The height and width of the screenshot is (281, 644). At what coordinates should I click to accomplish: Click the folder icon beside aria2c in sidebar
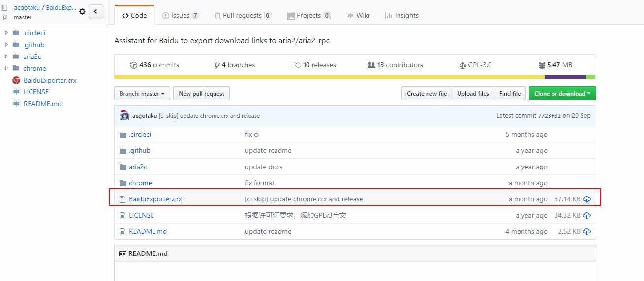point(16,56)
